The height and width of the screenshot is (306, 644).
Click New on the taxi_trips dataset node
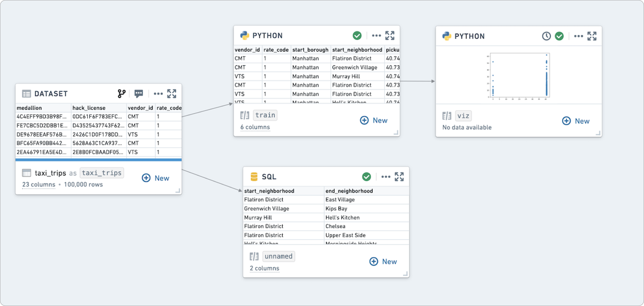click(156, 178)
